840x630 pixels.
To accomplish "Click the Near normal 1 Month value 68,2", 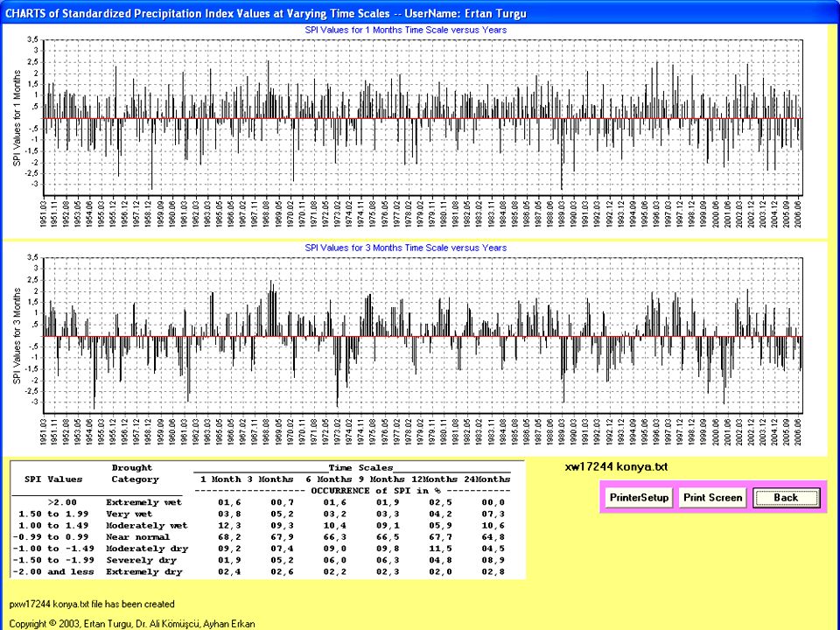I will [x=229, y=536].
